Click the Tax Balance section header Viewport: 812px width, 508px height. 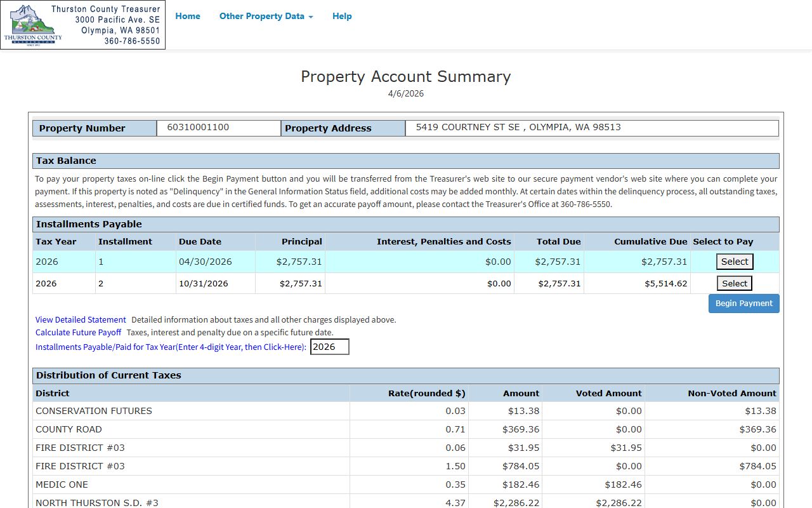pyautogui.click(x=406, y=161)
